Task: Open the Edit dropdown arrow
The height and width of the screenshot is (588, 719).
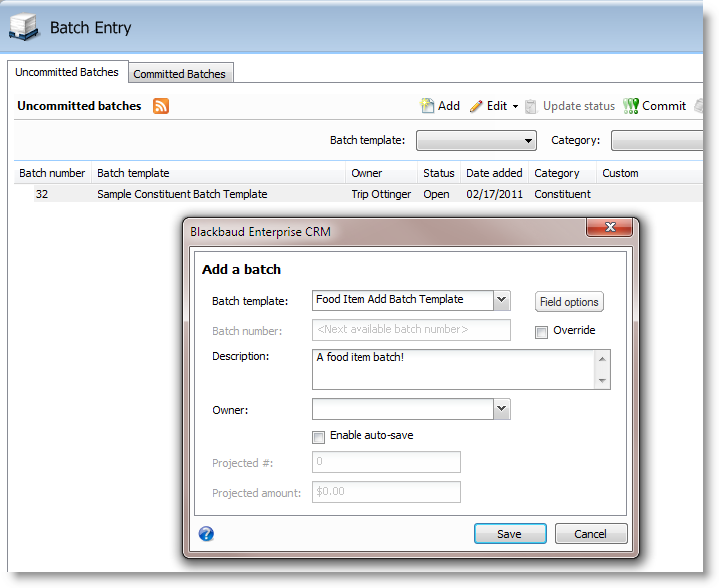Action: click(515, 107)
